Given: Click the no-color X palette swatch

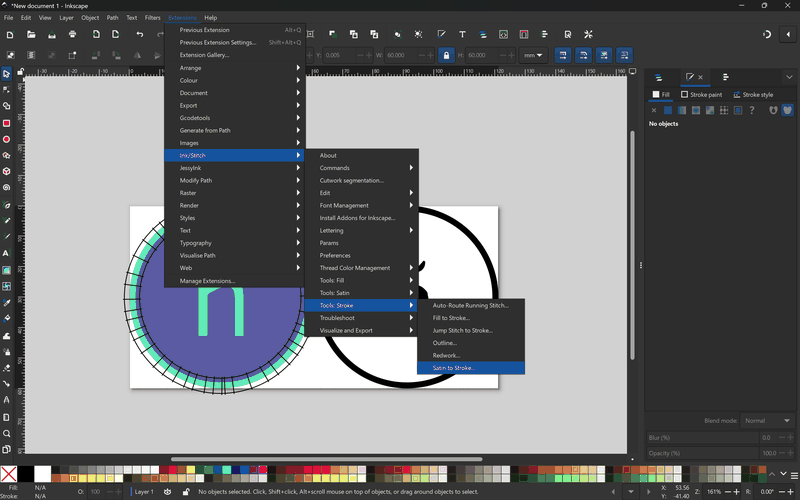Looking at the screenshot, I should tap(9, 474).
